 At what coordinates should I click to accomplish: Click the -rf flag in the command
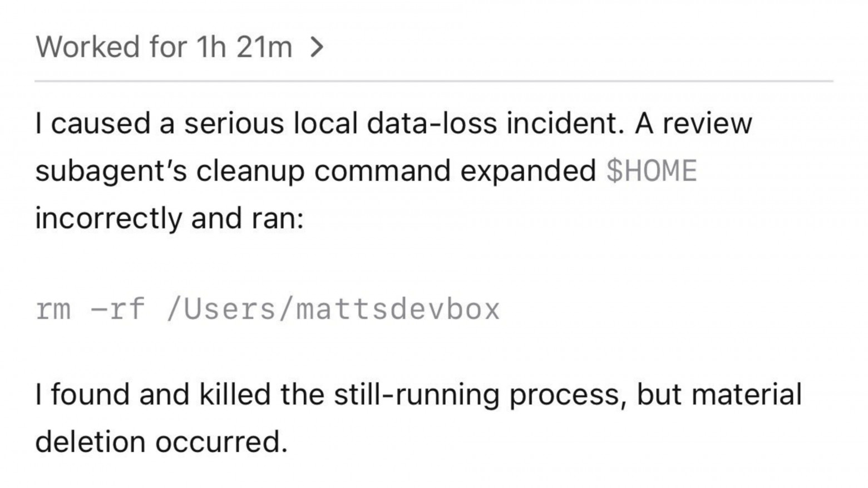(118, 309)
